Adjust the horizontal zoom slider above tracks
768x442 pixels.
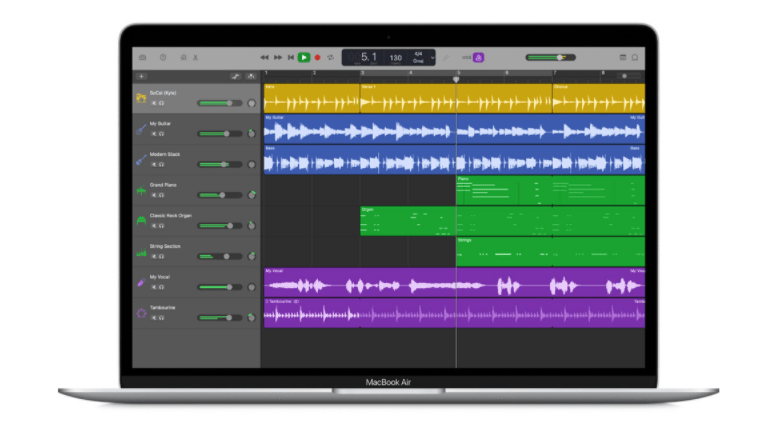point(628,76)
